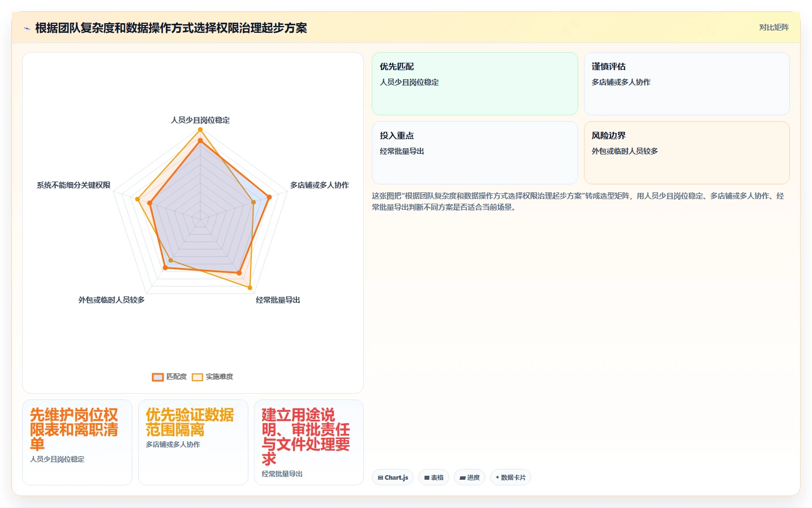812x508 pixels.
Task: Click the orange 匹配度 legend swatch
Action: click(158, 377)
